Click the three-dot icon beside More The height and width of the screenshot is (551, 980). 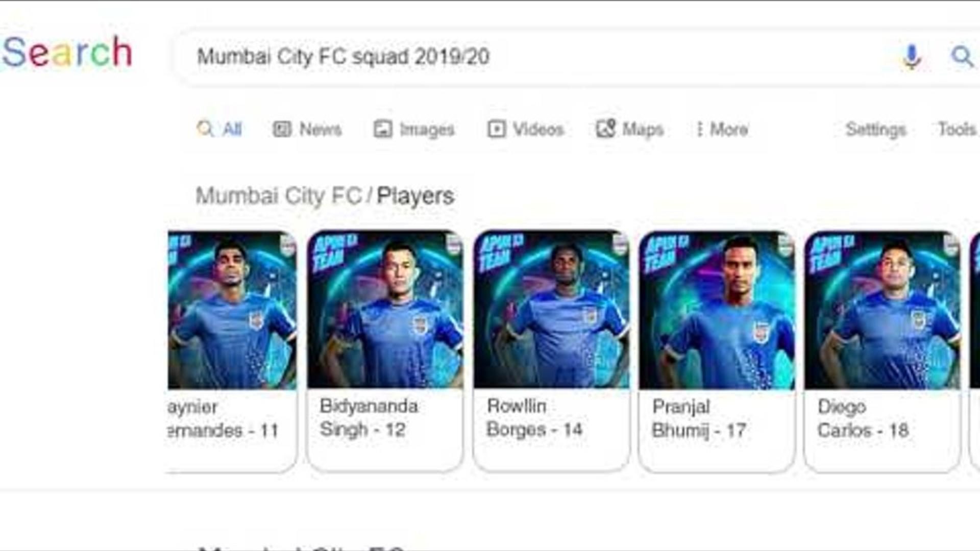click(x=699, y=129)
